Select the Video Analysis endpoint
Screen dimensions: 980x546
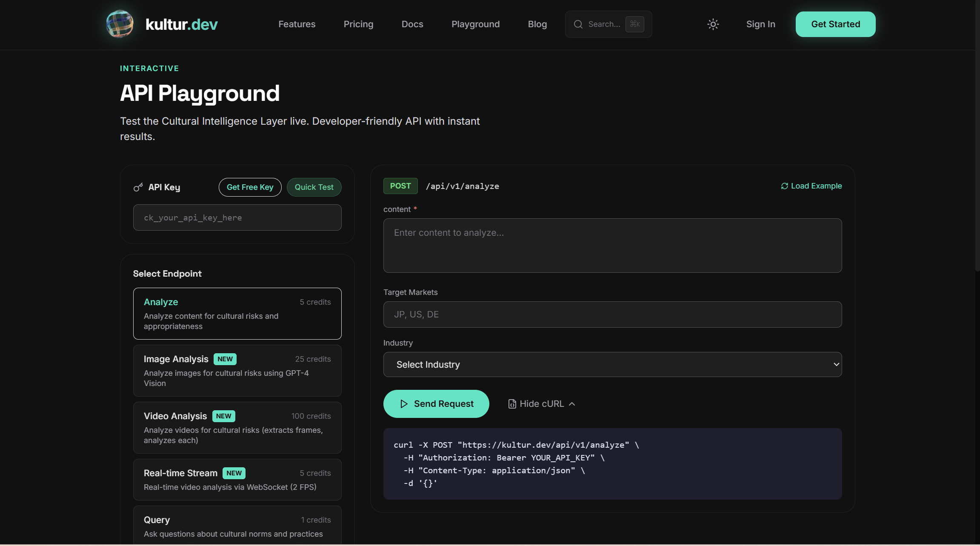[237, 428]
